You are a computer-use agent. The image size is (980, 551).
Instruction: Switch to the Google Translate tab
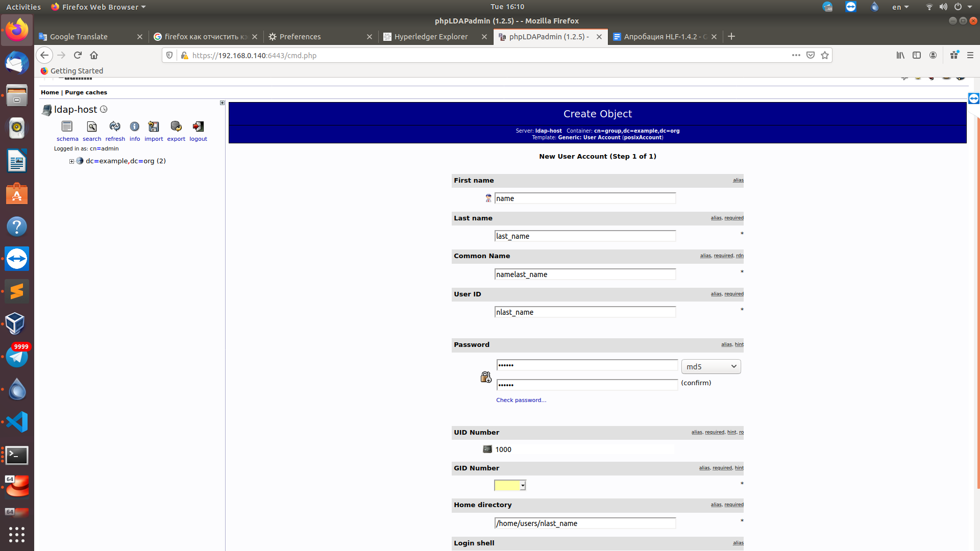79,37
